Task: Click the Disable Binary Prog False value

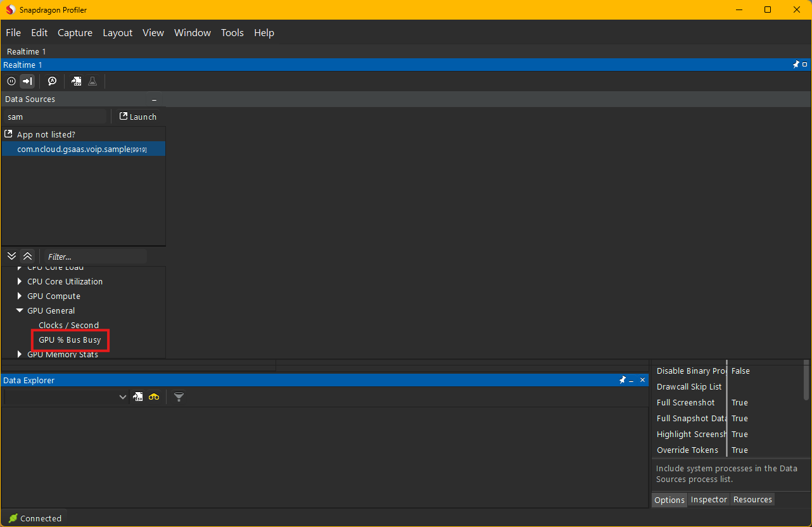Action: click(x=740, y=371)
